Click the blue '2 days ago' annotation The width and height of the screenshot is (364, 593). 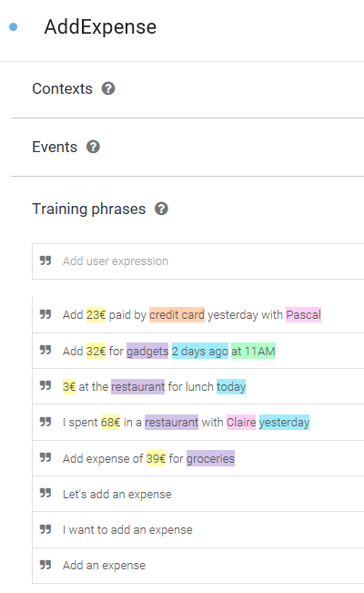(200, 351)
